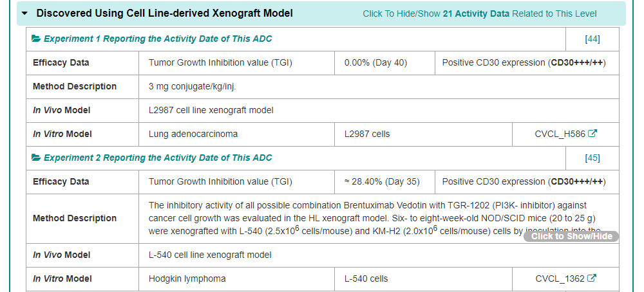Image resolution: width=644 pixels, height=292 pixels.
Task: Click the Hodgkin lymphoma table cell
Action: [187, 279]
